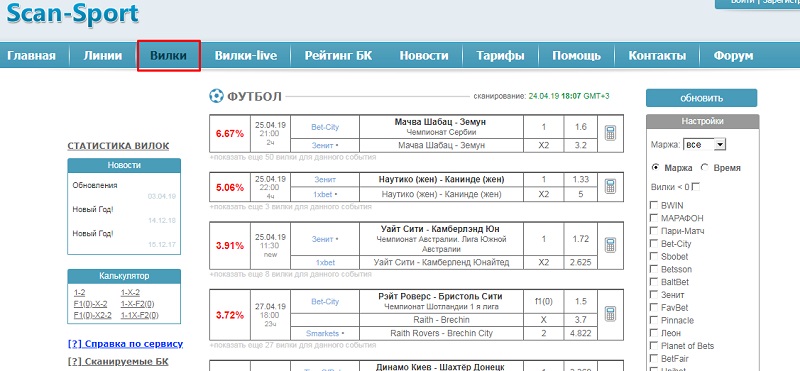Expand 50 more вилки for Мачва Шабац event
This screenshot has width=800, height=371.
[x=293, y=157]
